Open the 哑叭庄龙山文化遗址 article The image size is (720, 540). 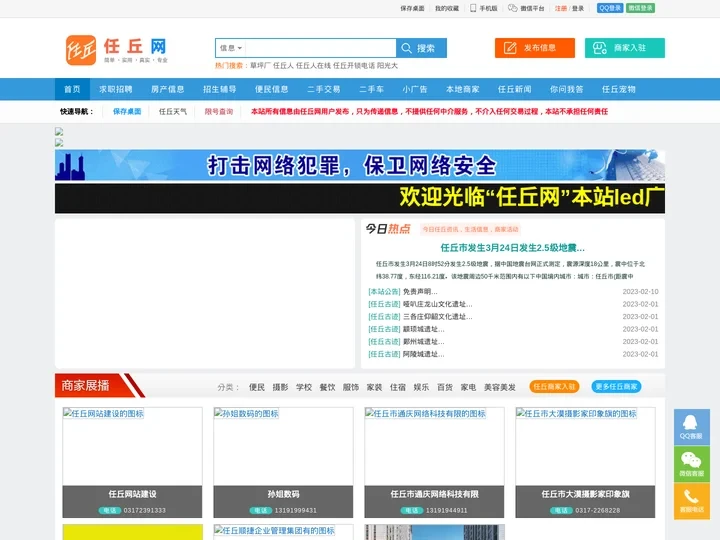click(438, 304)
